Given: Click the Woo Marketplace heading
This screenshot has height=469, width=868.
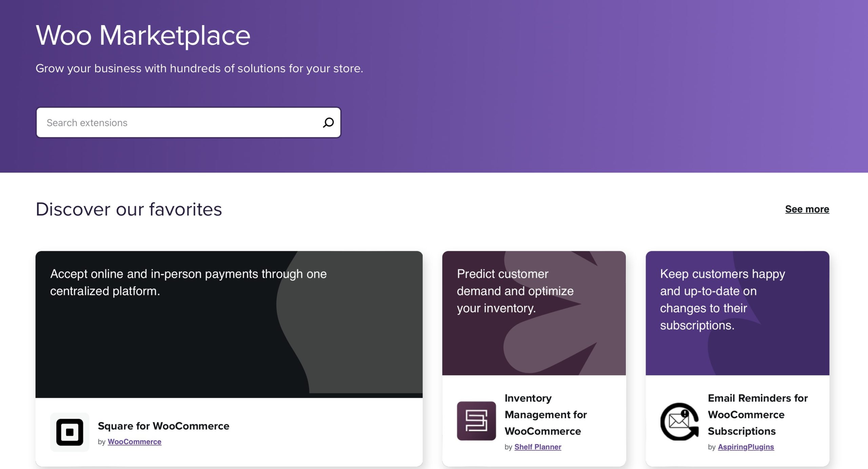Looking at the screenshot, I should click(x=143, y=35).
